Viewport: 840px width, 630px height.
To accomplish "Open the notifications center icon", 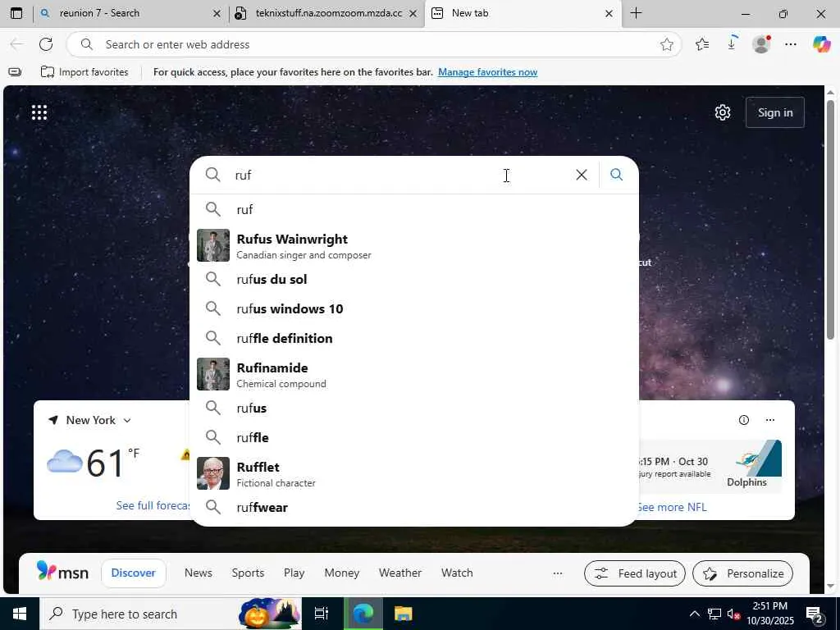I will (x=815, y=614).
